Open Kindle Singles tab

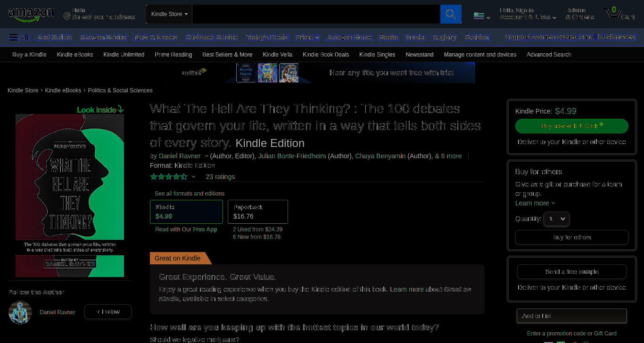[377, 55]
